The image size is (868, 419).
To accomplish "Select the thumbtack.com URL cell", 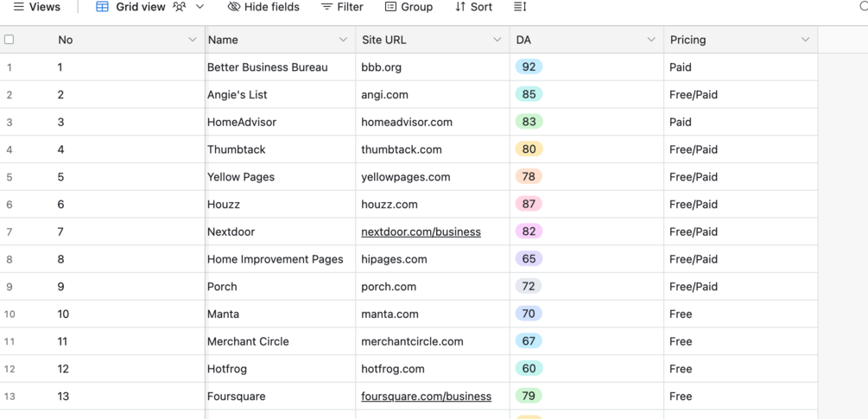I will coord(433,149).
